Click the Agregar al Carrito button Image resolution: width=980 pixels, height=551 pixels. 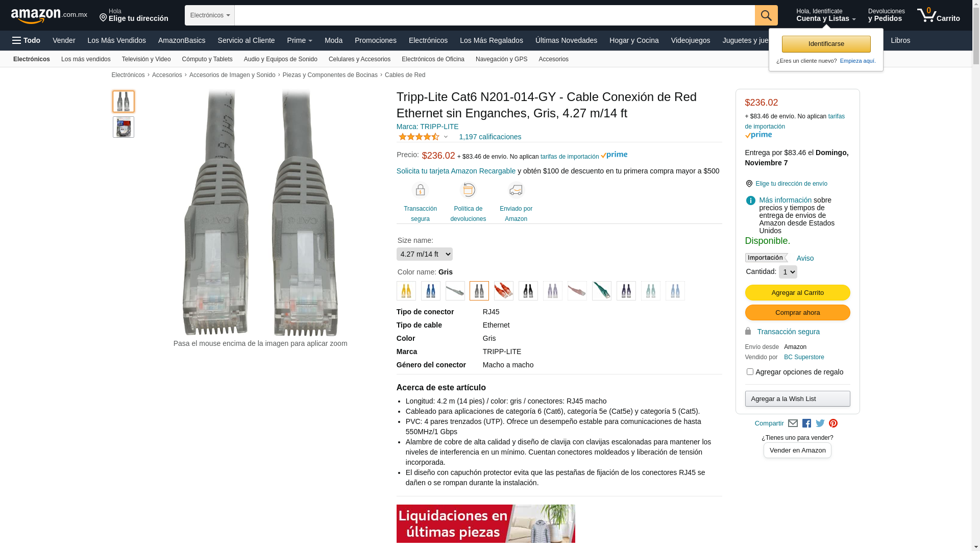tap(797, 293)
